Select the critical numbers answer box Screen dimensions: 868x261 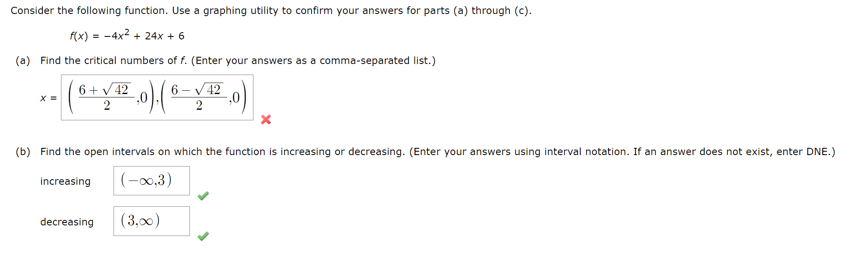click(x=157, y=98)
